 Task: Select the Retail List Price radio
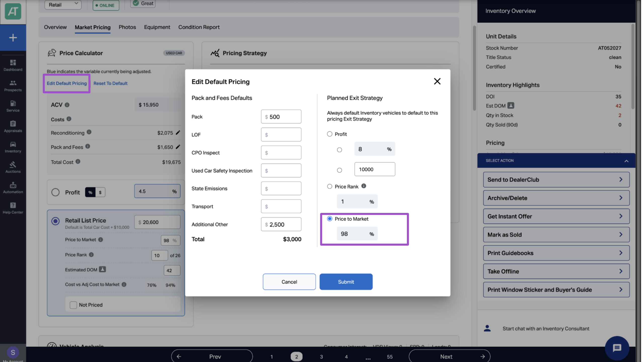pyautogui.click(x=55, y=221)
